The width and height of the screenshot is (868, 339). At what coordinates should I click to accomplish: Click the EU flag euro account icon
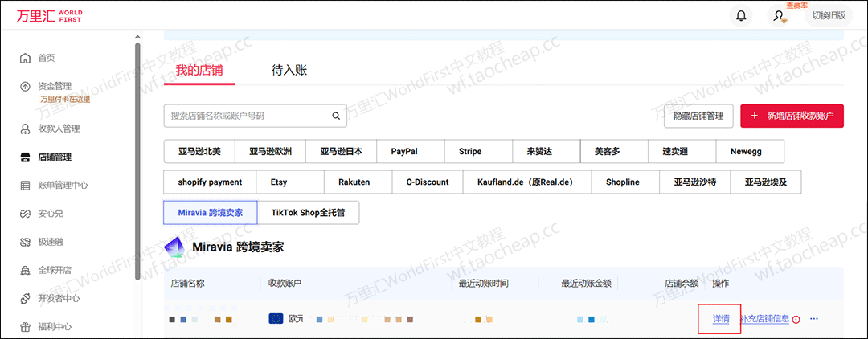coord(276,319)
